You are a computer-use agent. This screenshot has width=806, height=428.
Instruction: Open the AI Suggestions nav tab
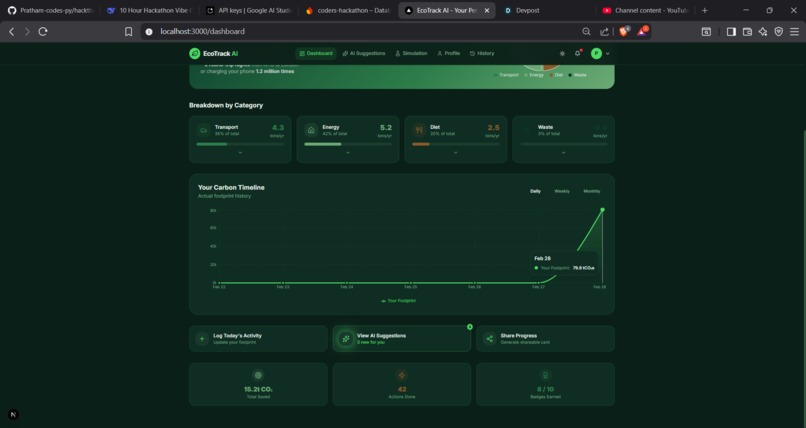(364, 53)
